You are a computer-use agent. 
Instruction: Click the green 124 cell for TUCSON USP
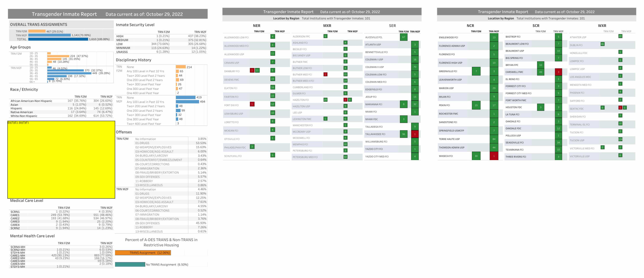(620, 139)
